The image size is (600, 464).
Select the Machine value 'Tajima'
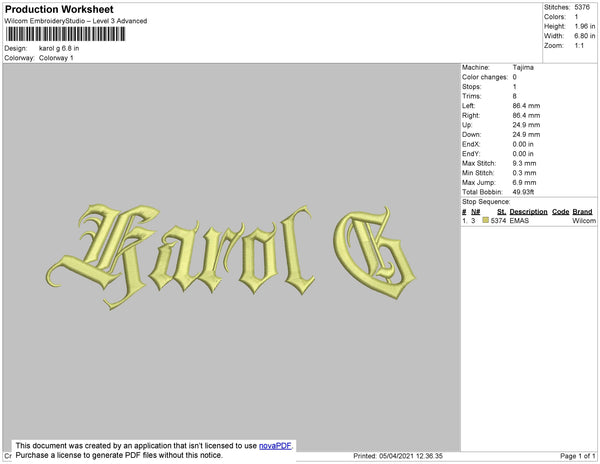523,67
